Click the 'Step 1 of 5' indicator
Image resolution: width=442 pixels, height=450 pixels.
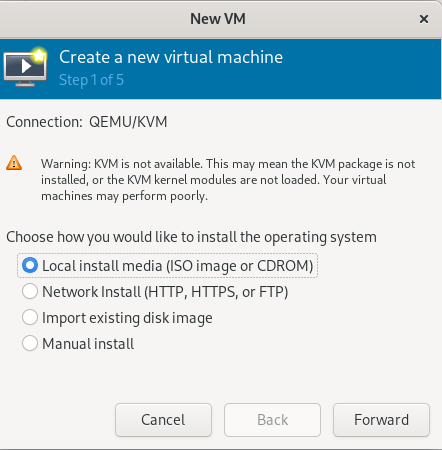click(91, 80)
